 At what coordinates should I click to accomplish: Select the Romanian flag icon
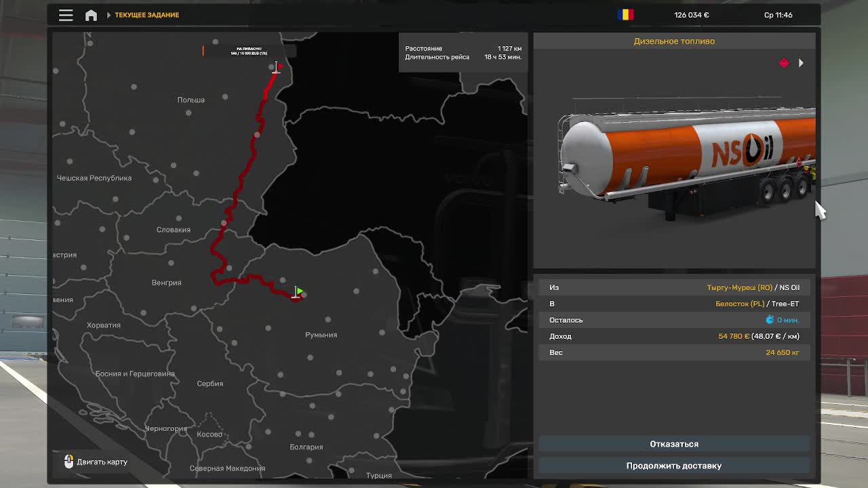tap(626, 15)
